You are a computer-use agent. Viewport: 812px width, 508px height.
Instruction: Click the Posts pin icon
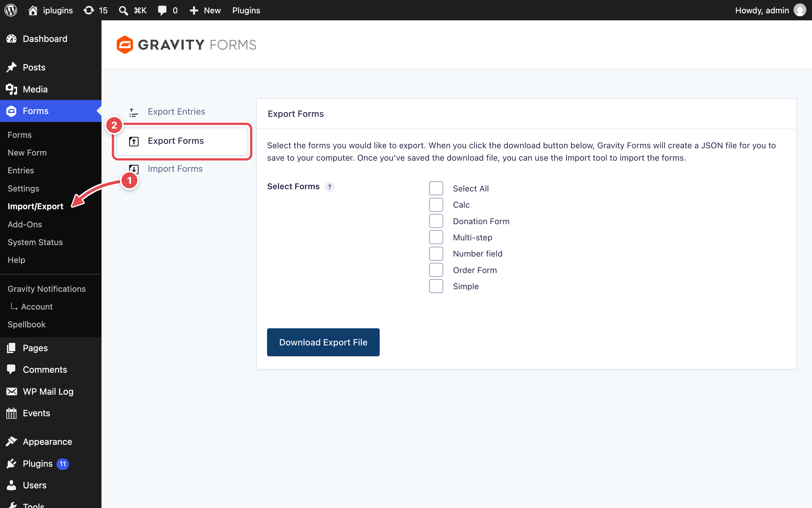click(11, 67)
